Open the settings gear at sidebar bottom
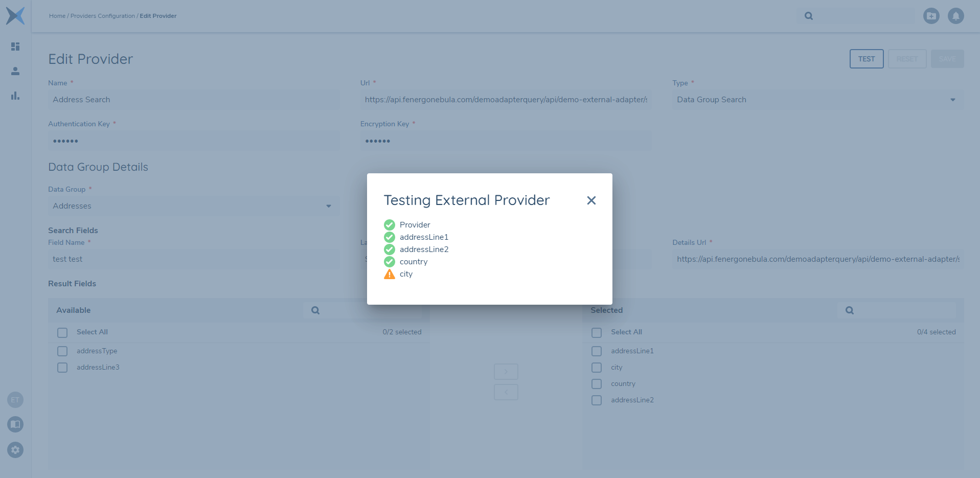Screen dimensions: 980x478 [x=15, y=450]
